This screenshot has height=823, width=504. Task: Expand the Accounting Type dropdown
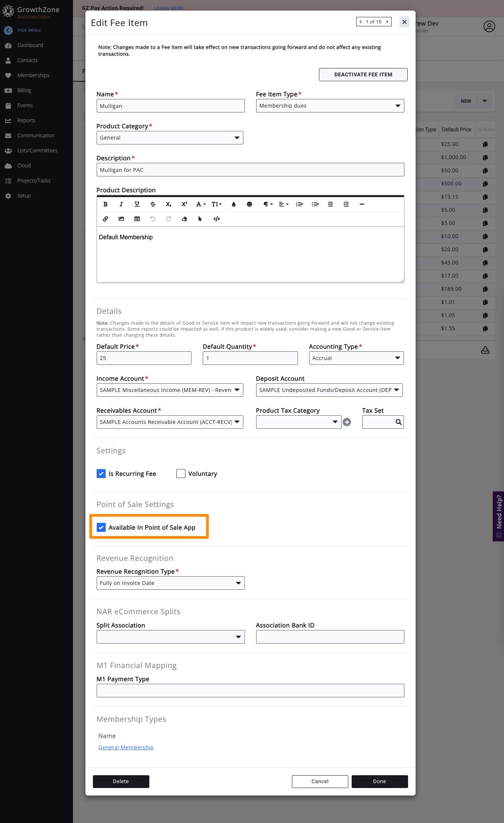(356, 358)
